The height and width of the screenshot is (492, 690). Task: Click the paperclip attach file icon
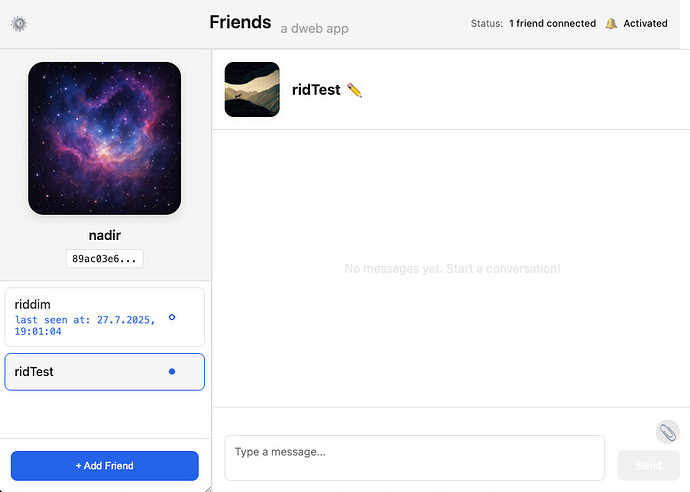tap(667, 432)
